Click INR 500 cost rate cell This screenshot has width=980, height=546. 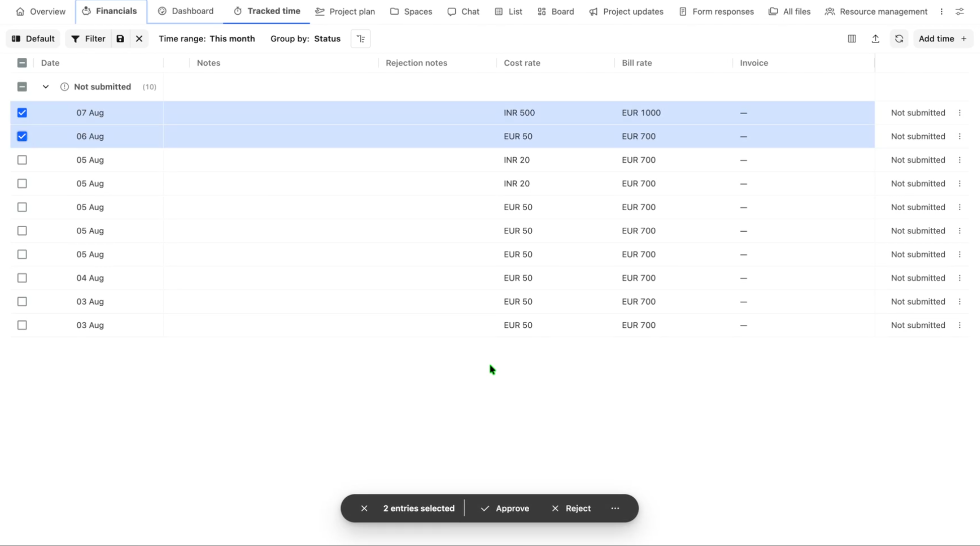coord(519,113)
